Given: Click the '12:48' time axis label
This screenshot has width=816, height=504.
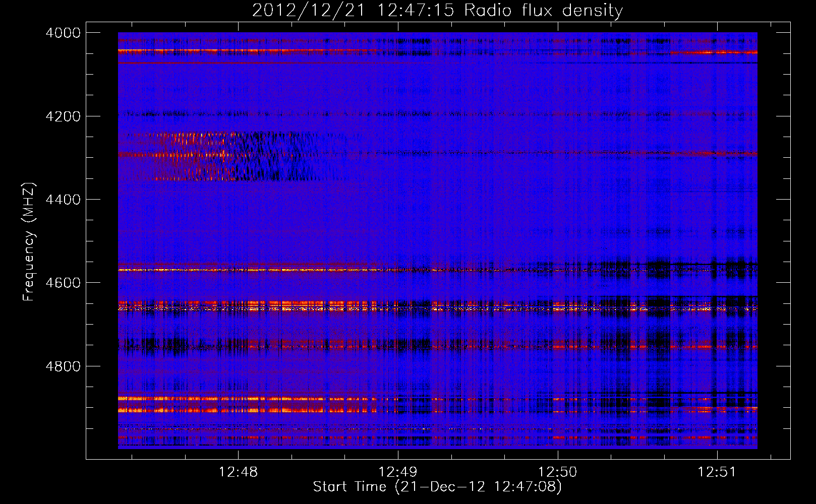Looking at the screenshot, I should (238, 472).
